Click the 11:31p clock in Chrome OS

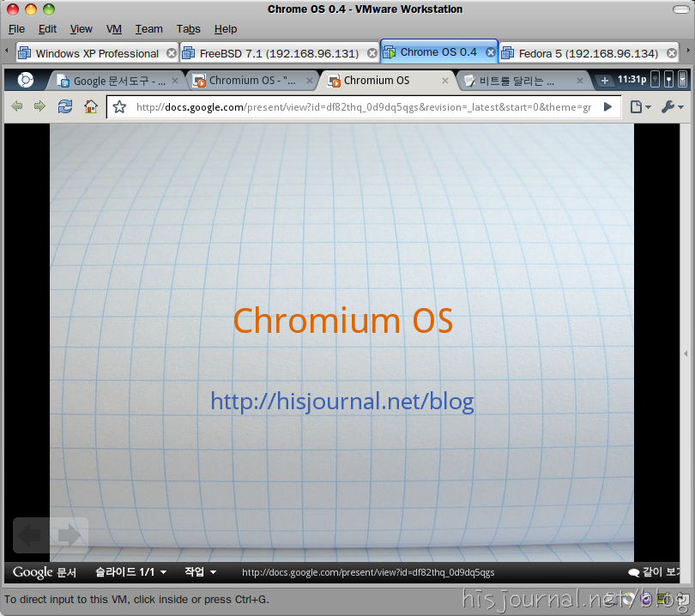click(x=632, y=79)
